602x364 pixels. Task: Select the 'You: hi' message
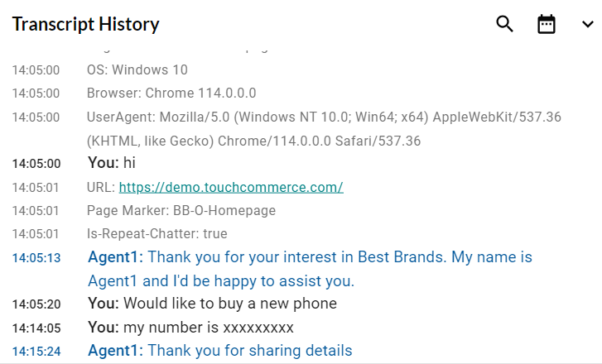112,164
